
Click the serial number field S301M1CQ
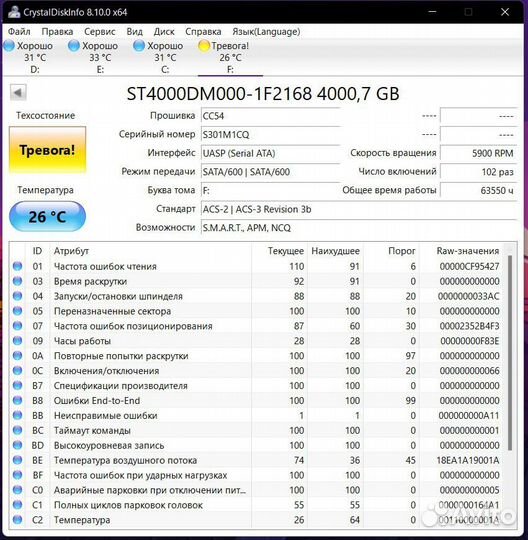270,134
